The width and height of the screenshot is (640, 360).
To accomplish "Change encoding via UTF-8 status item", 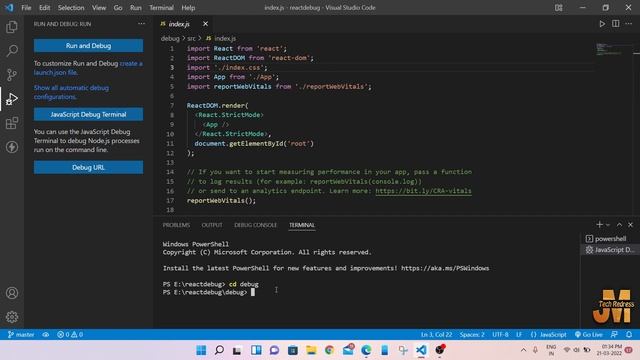I will [500, 334].
